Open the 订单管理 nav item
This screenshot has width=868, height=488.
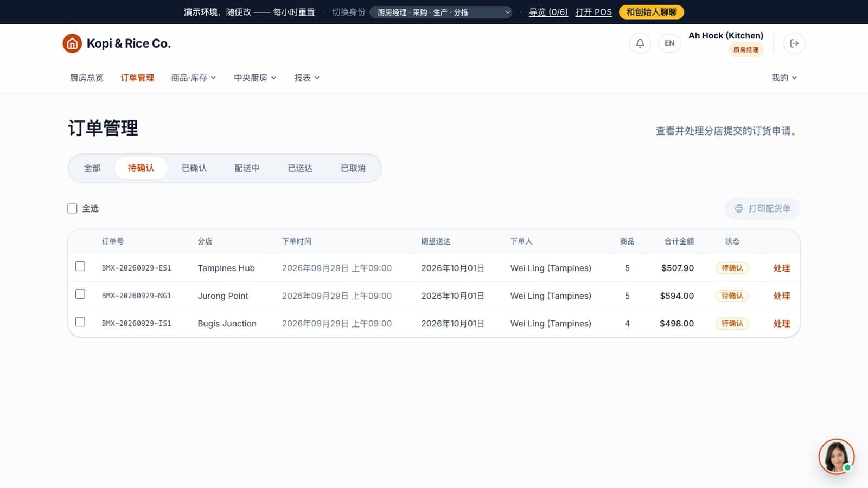click(x=137, y=78)
